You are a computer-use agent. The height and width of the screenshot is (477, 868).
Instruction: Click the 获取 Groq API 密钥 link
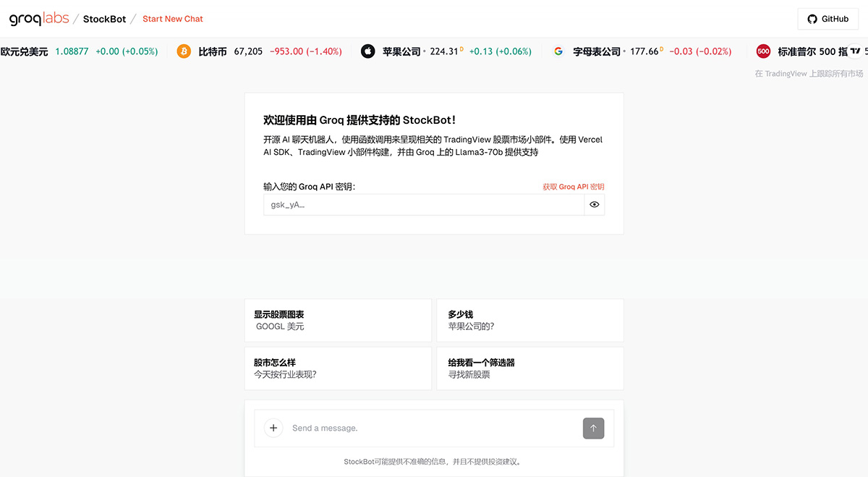pos(574,186)
